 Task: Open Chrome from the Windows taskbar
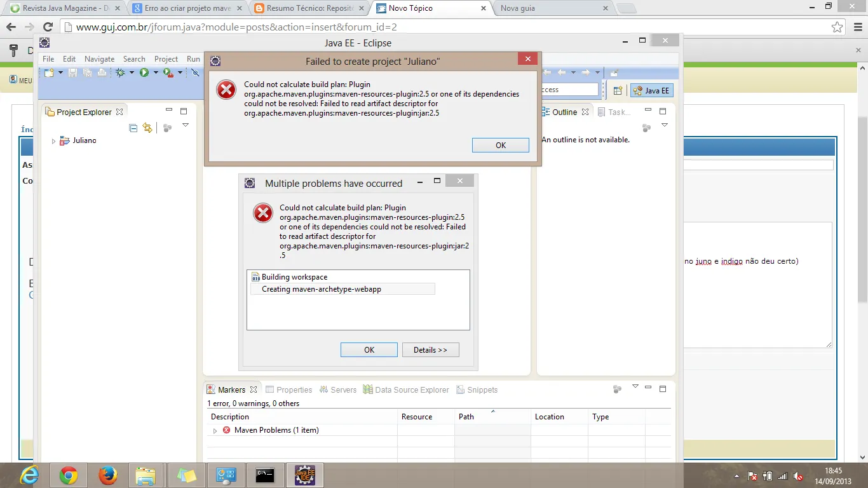69,475
